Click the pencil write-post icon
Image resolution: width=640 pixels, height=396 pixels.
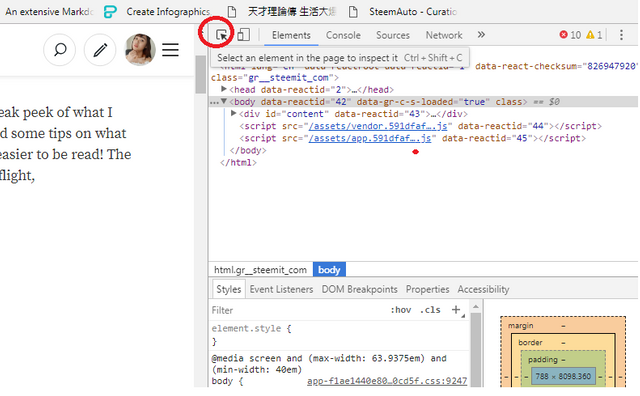[100, 50]
